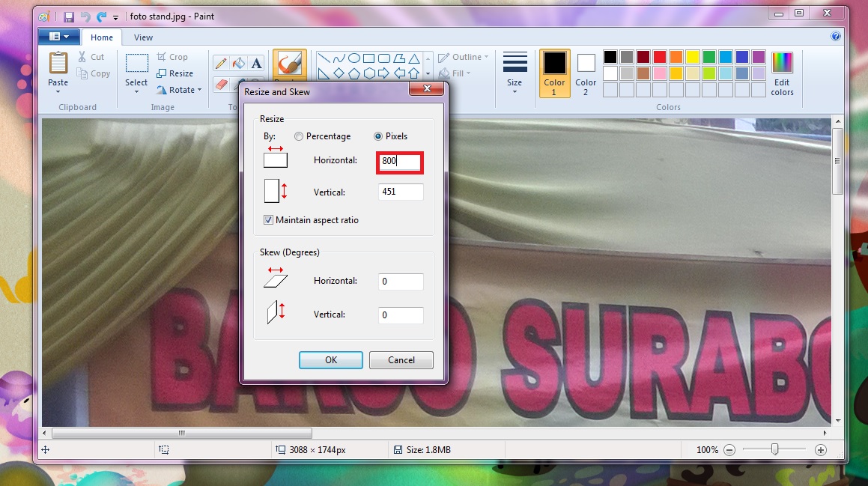Click the zoom in plus button
Viewport: 868px width, 486px height.
pyautogui.click(x=821, y=450)
